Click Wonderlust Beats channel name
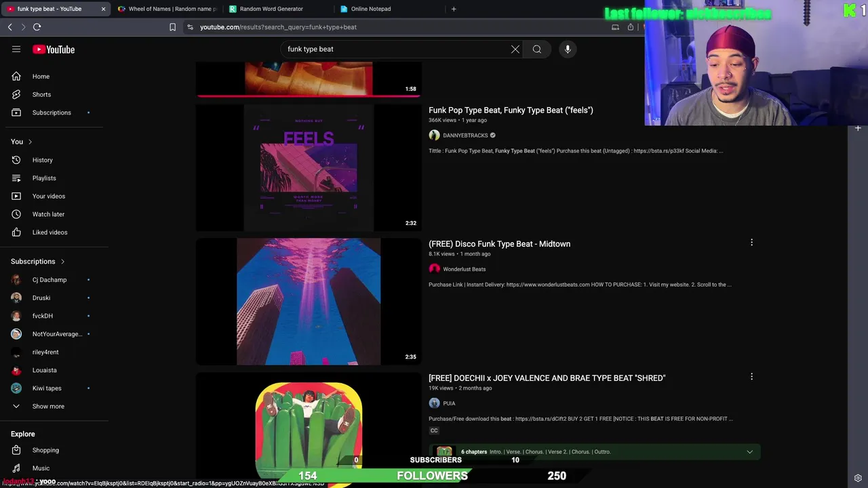 coord(464,269)
